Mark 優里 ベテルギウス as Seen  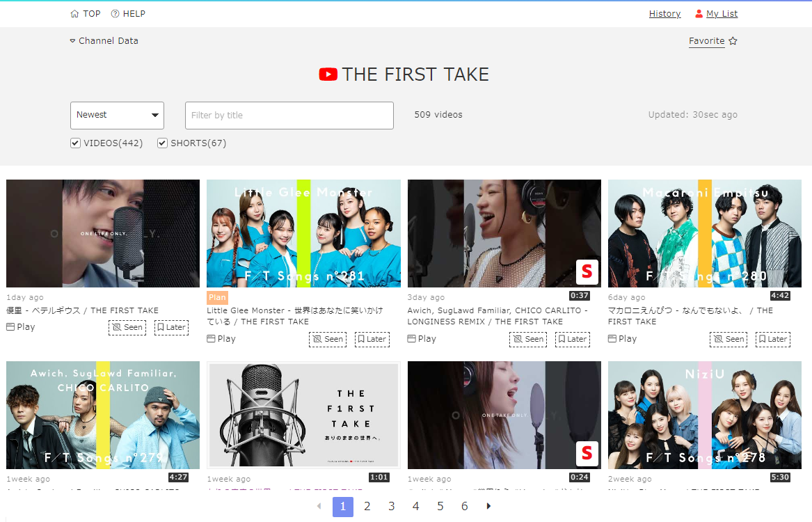(127, 327)
